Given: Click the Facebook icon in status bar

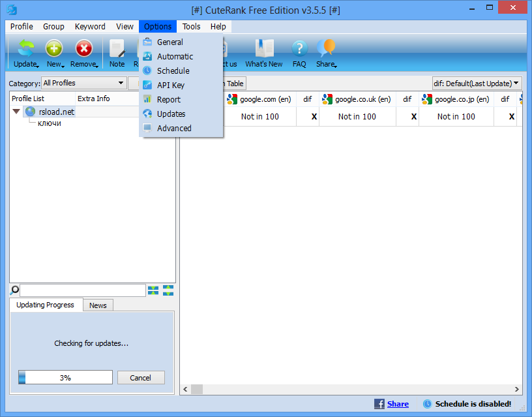Looking at the screenshot, I should pos(379,404).
